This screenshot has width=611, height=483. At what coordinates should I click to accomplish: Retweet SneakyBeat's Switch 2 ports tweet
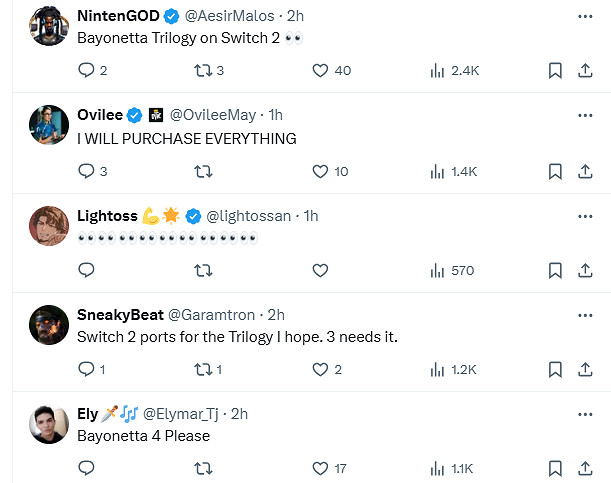click(x=203, y=369)
